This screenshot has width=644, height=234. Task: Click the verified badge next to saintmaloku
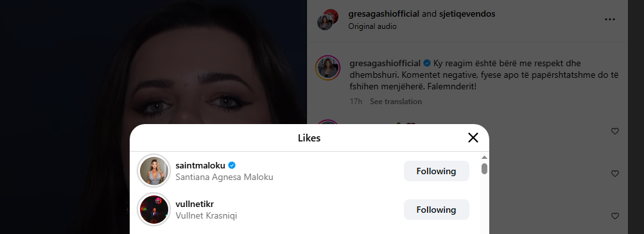coord(232,166)
